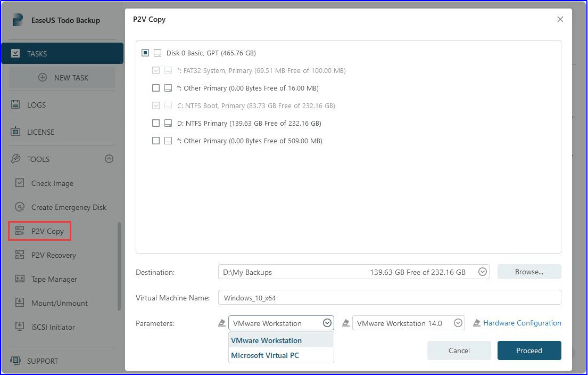The width and height of the screenshot is (588, 375).
Task: Click the drive icon for 509.00 MB partition
Action: pyautogui.click(x=168, y=141)
